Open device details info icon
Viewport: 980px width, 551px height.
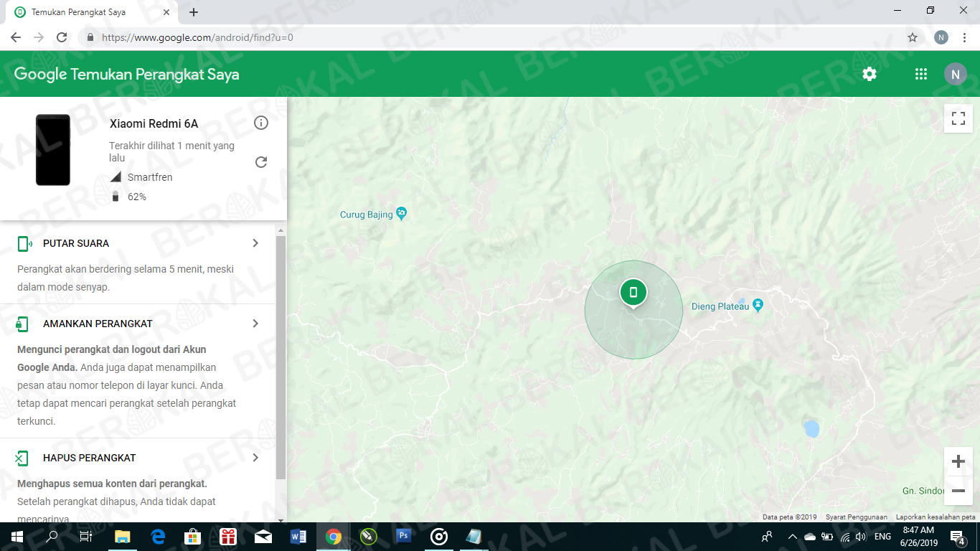[260, 123]
